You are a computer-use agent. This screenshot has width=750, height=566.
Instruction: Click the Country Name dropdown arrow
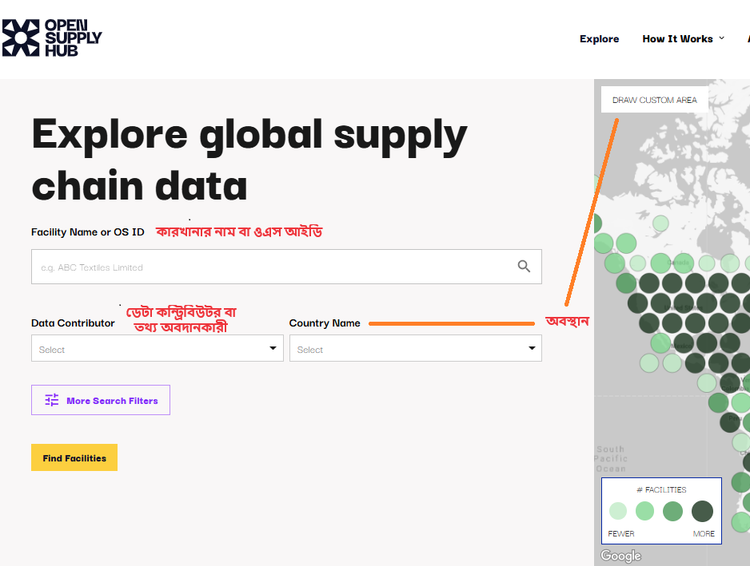pos(531,349)
